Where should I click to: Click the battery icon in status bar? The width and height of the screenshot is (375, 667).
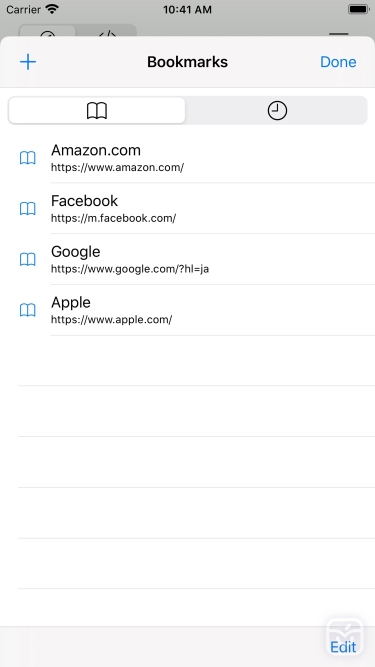[x=359, y=9]
